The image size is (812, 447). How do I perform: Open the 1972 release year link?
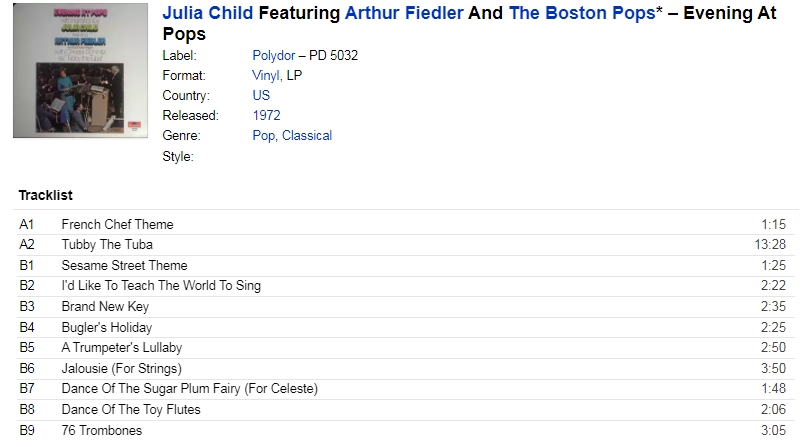(x=266, y=116)
